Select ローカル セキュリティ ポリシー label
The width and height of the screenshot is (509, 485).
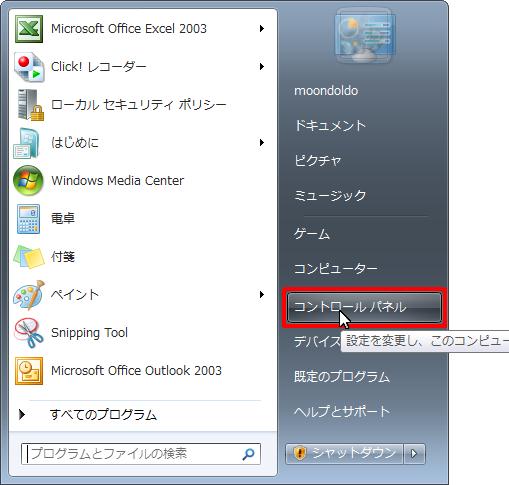139,105
